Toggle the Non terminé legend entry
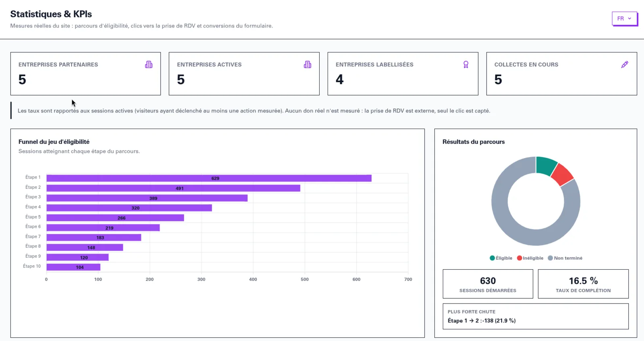644x341 pixels. tap(565, 258)
